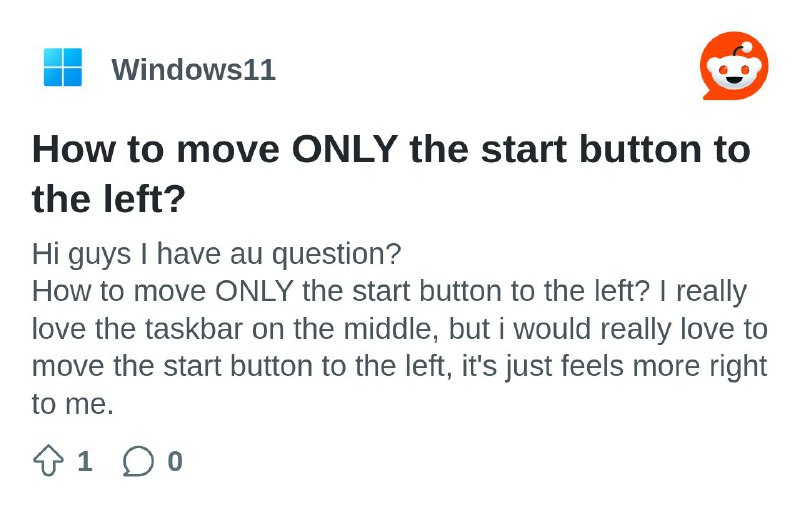Click the comment count number 0

(175, 461)
